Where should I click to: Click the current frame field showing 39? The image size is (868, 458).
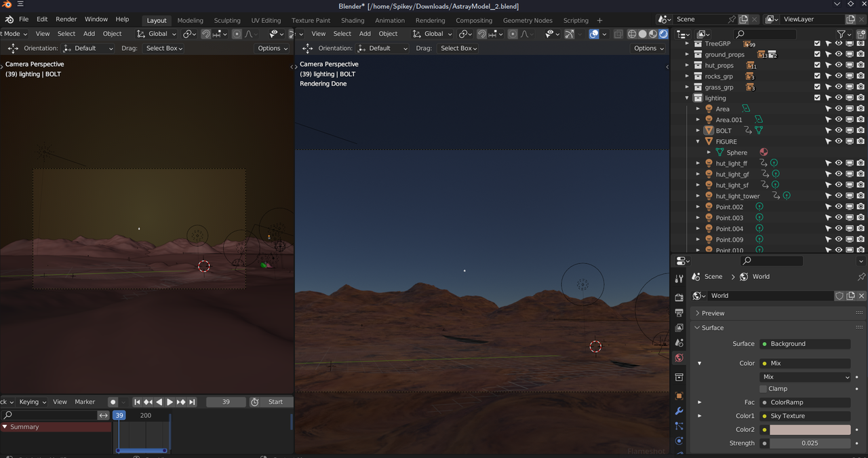click(x=226, y=402)
